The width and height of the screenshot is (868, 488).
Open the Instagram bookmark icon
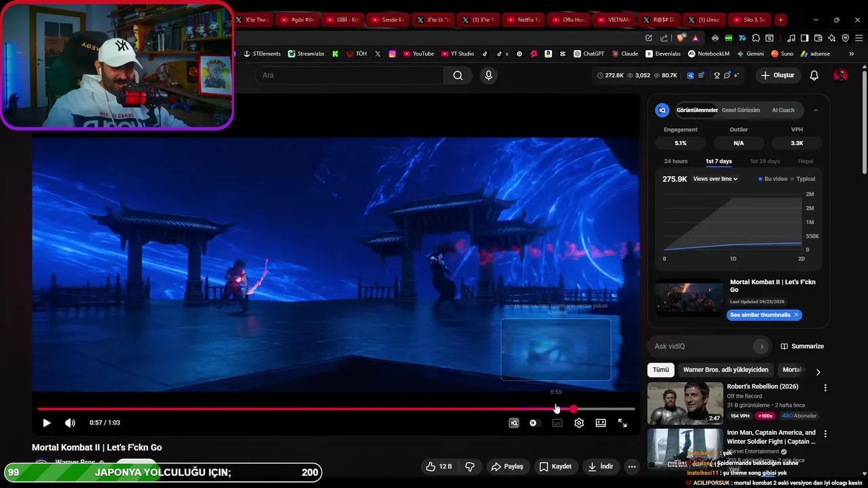point(392,54)
